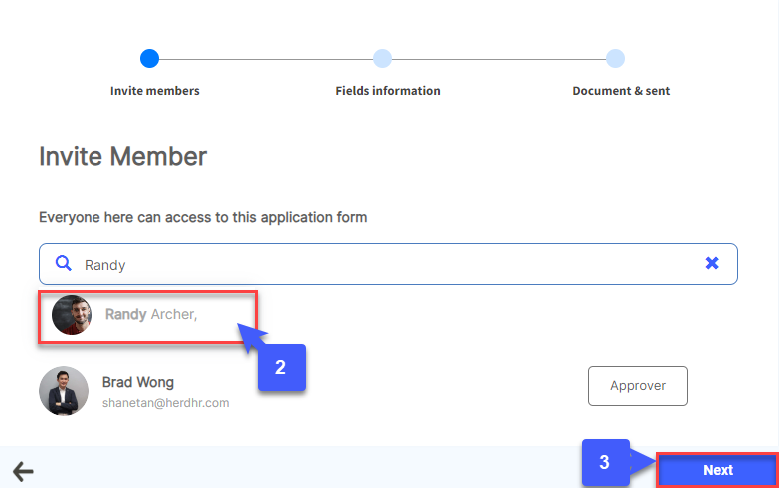
Task: Clear the search with the X icon
Action: pos(712,263)
